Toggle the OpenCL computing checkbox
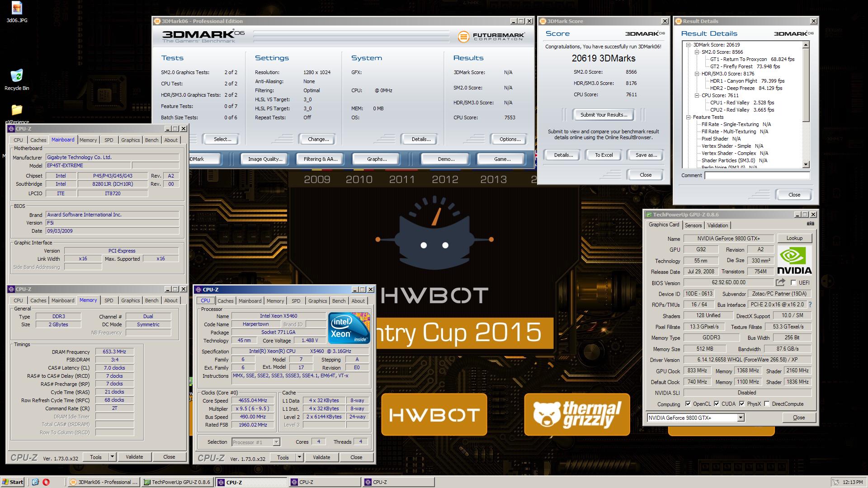 click(688, 404)
